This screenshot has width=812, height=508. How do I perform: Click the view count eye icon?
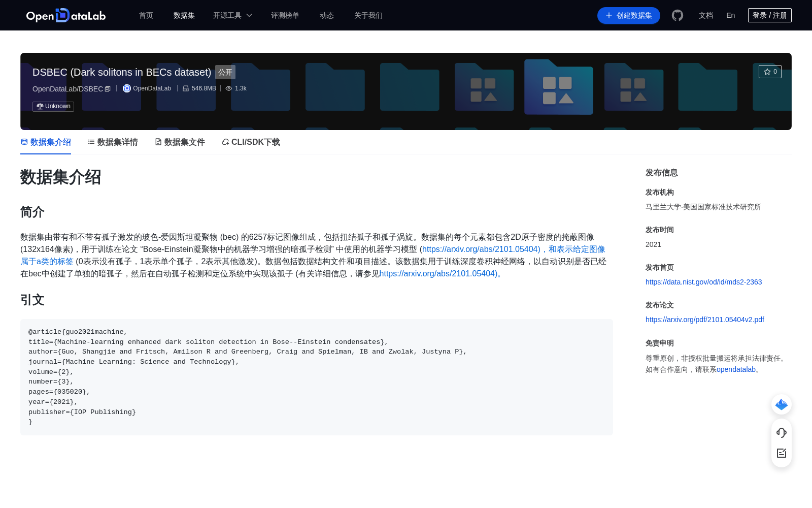click(x=229, y=88)
